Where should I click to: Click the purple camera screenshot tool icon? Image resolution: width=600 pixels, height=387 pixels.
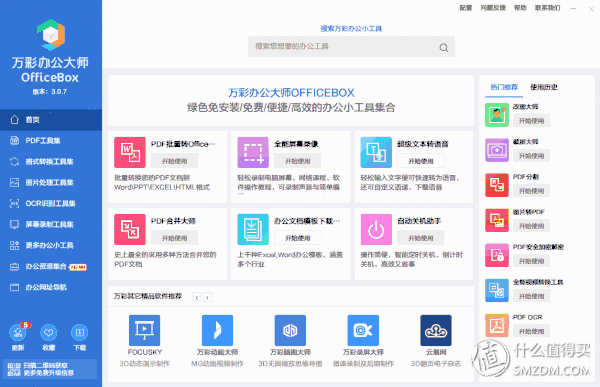click(x=497, y=150)
